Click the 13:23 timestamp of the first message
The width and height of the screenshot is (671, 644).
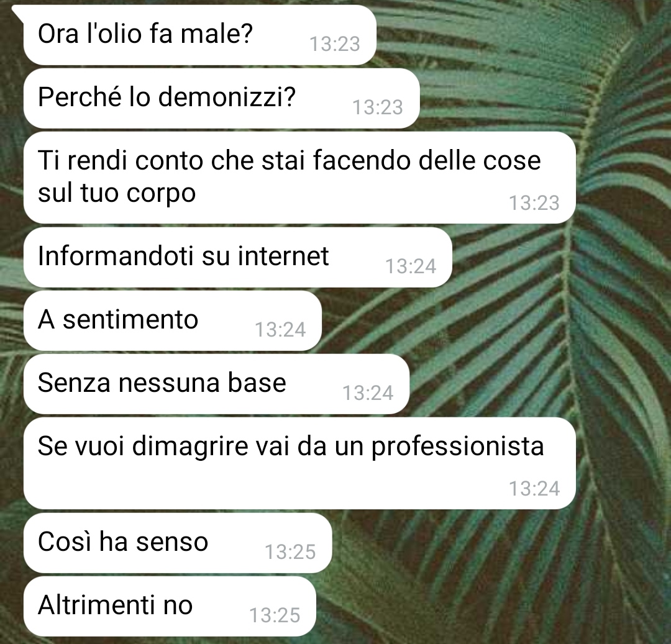(335, 44)
